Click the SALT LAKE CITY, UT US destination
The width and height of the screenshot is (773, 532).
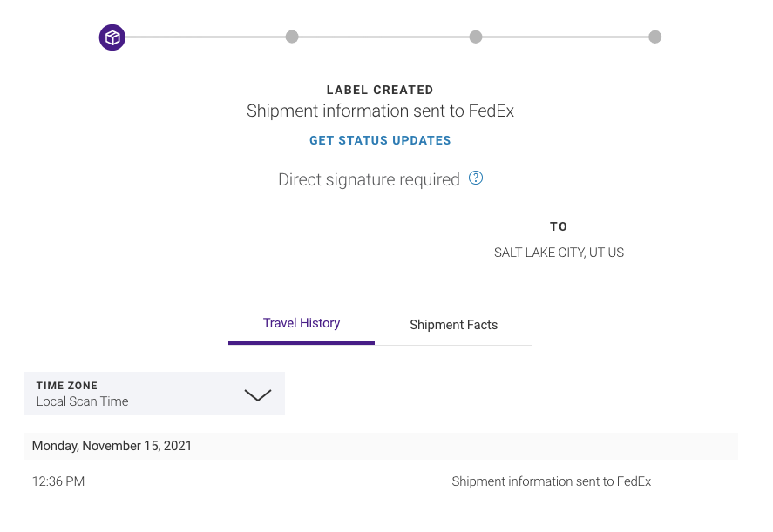[559, 253]
